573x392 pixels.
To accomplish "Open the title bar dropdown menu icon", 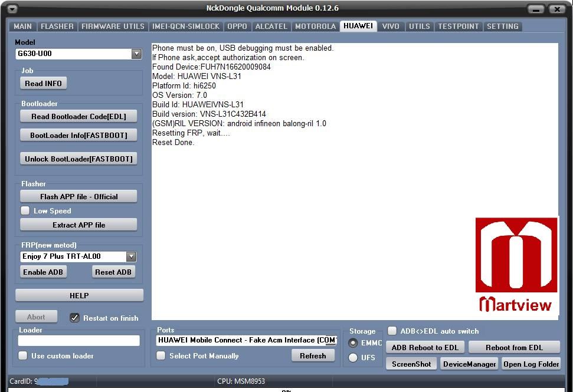I will click(12, 9).
